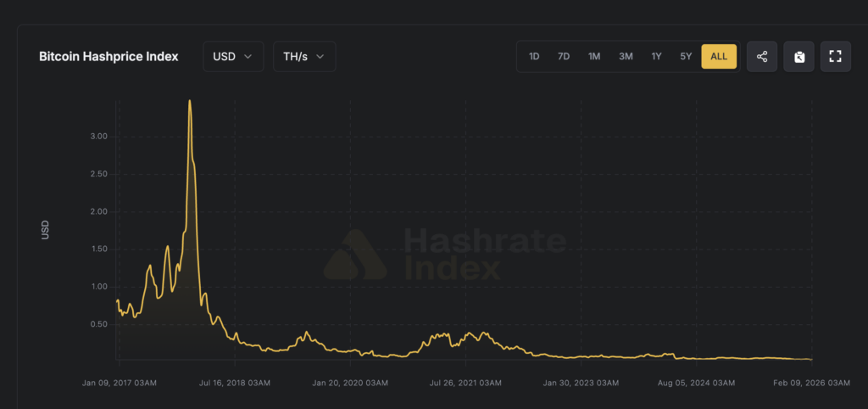Open the TH/s unit dropdown

click(x=304, y=57)
